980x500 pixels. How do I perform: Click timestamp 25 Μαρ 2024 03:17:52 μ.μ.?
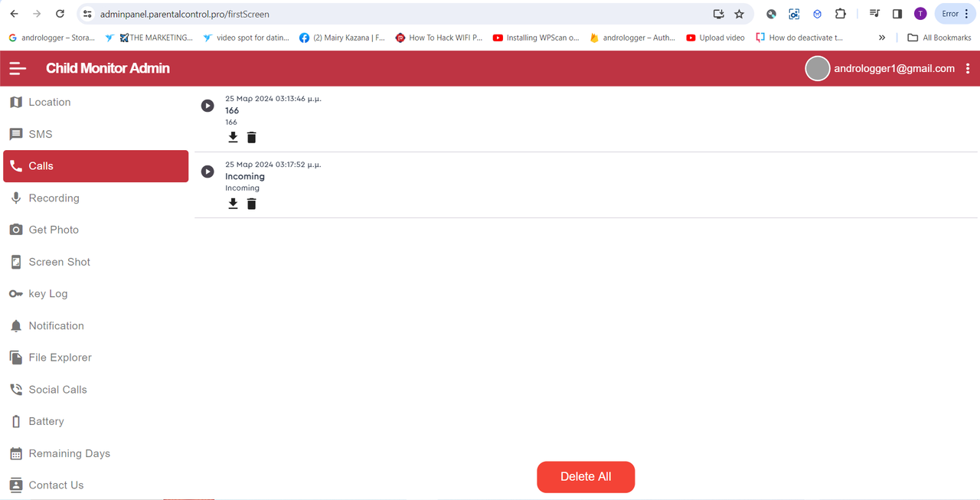point(273,165)
